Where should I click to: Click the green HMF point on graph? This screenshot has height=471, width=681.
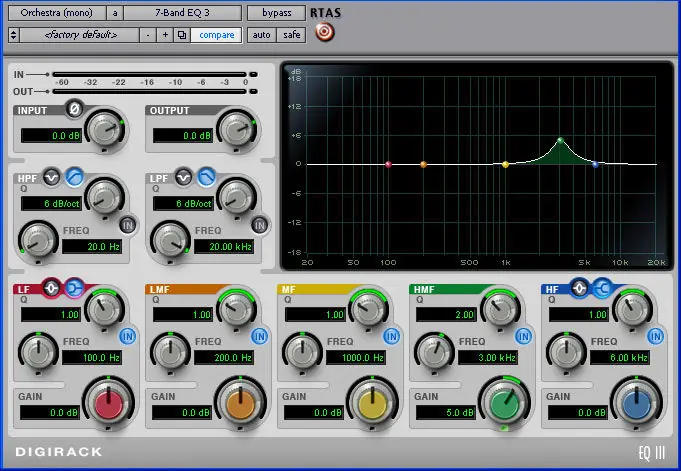pos(560,140)
